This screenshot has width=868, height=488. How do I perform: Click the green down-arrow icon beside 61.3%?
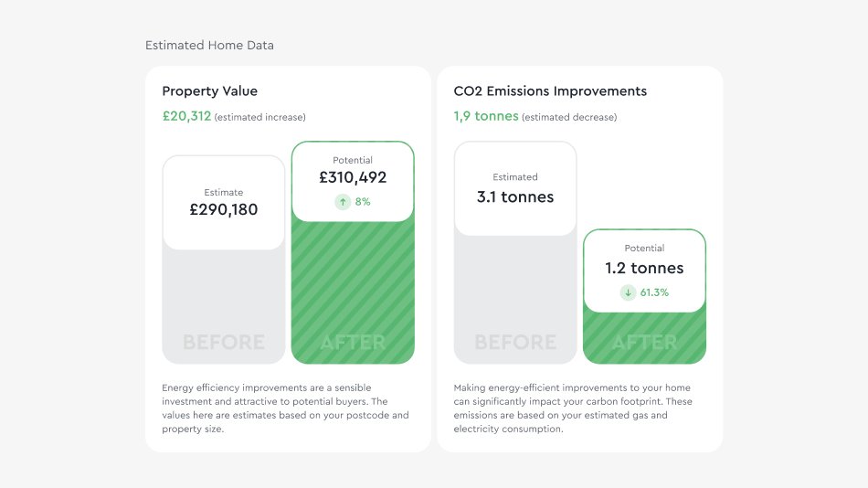[x=628, y=292]
